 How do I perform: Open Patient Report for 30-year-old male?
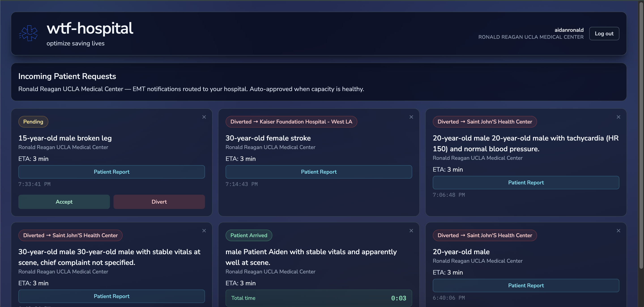pyautogui.click(x=111, y=296)
